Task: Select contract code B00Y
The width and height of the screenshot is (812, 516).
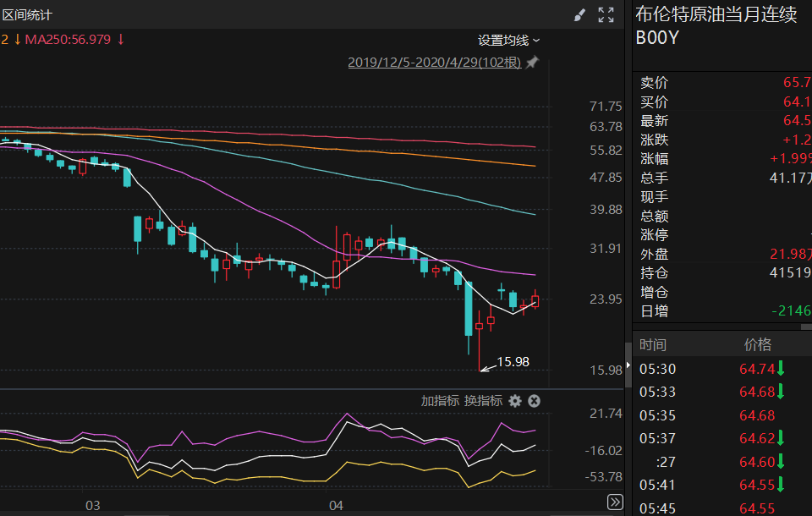Action: [x=656, y=38]
